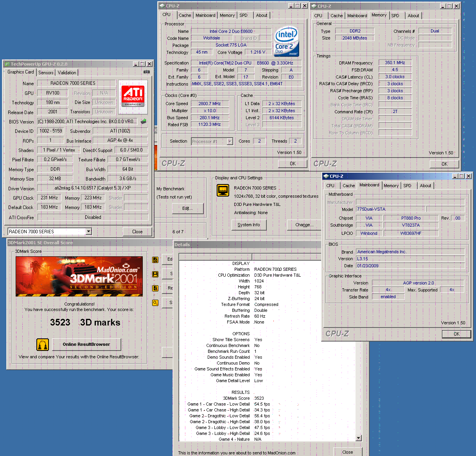The height and width of the screenshot is (456, 476).
Task: Click the edit description icon in 3DMark
Action: pyautogui.click(x=155, y=260)
